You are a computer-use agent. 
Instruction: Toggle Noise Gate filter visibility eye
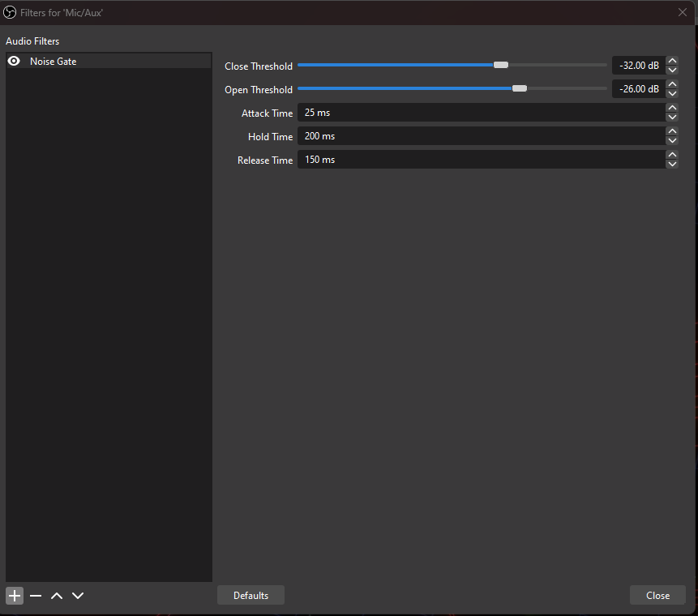14,61
